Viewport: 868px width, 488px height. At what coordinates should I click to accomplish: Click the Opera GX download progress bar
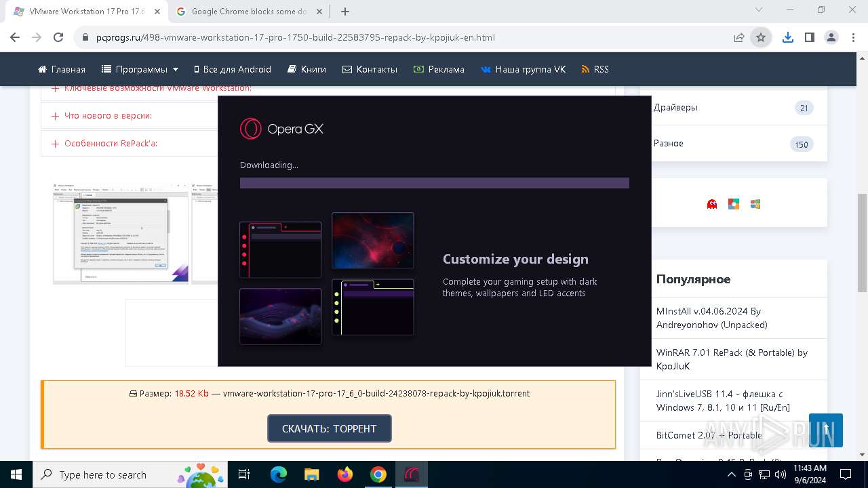click(x=435, y=183)
